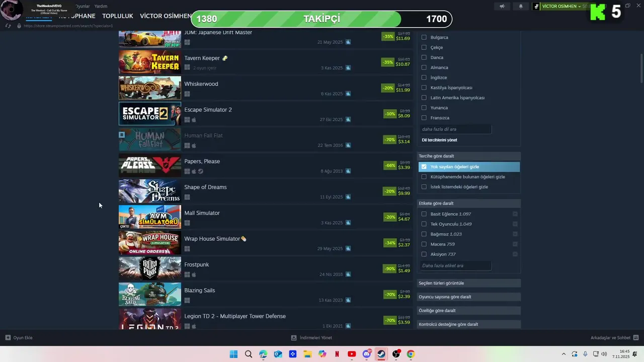Viewport: 644px width, 362px height.
Task: Open the VİCTOR OSİMHEN profile tab
Action: 166,16
